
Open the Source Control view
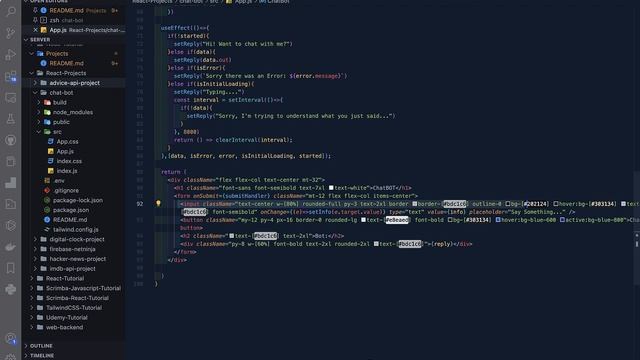point(11,33)
